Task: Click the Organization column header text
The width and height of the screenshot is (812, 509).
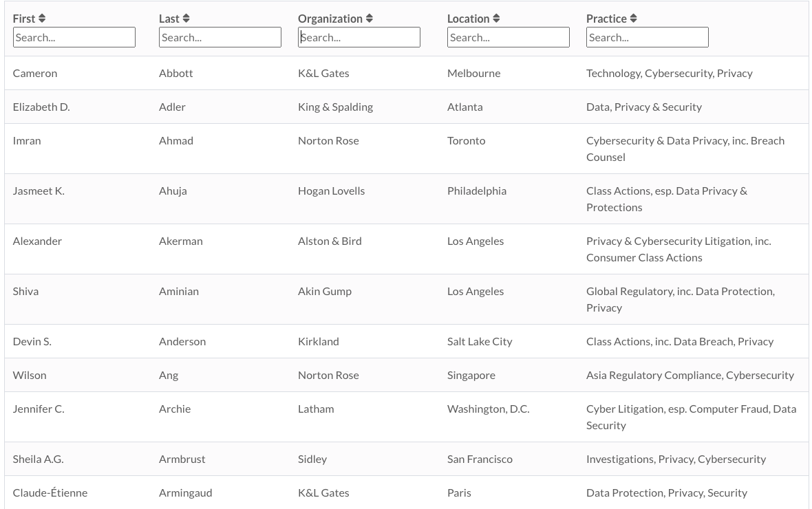Action: (330, 19)
